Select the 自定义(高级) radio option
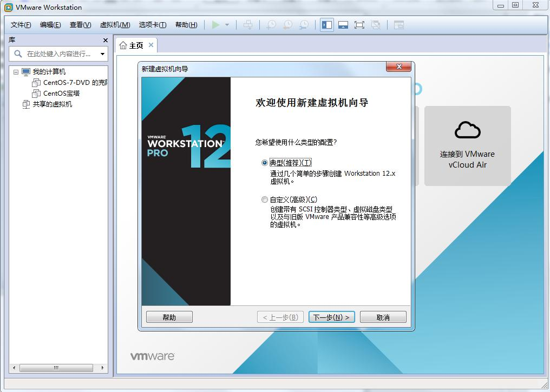The height and width of the screenshot is (392, 550). point(265,200)
